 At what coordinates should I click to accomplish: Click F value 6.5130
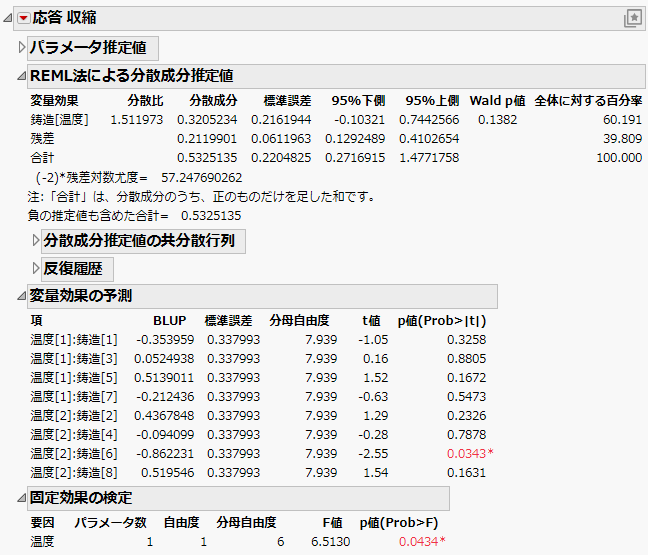[331, 542]
